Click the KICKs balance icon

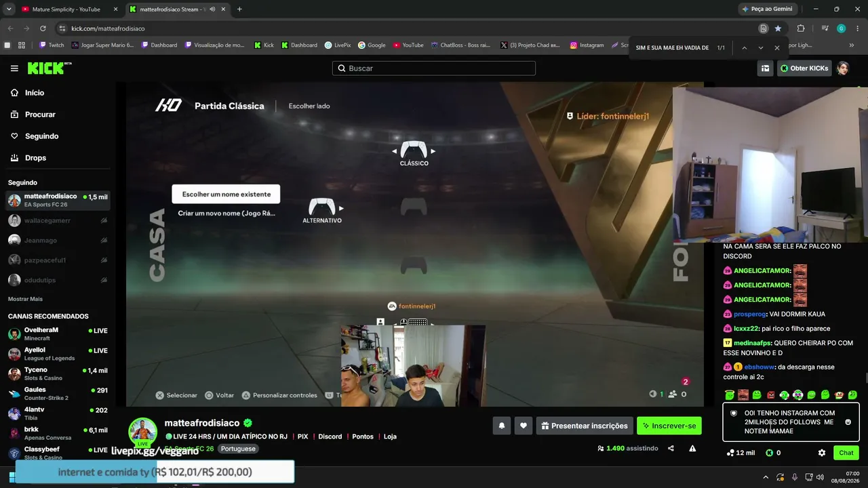coord(770,453)
